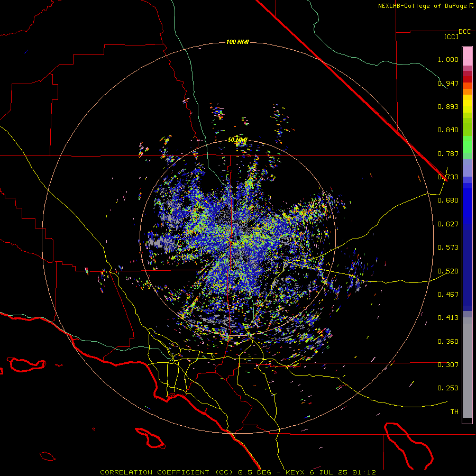Pick the gray segment of the color bar
This screenshot has width=476, height=476.
tap(467, 368)
